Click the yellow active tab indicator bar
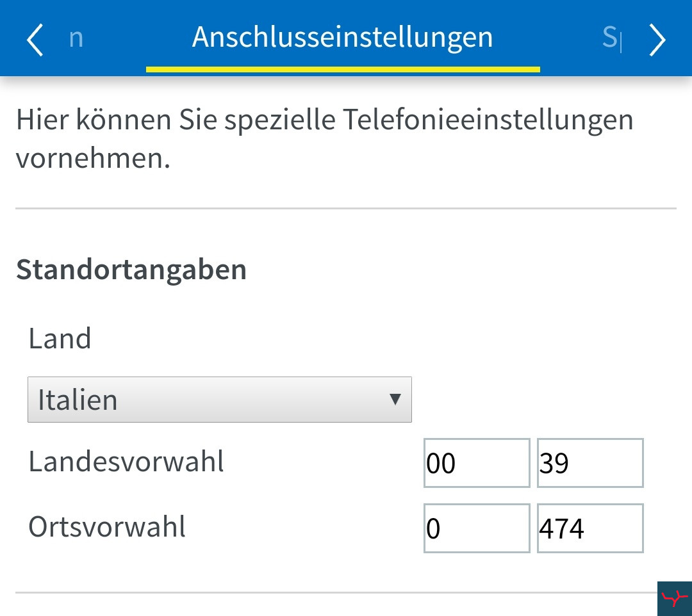The height and width of the screenshot is (616, 692). click(343, 69)
